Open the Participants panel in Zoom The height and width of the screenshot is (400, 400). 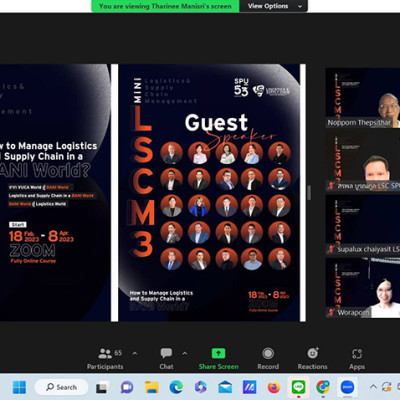pyautogui.click(x=105, y=359)
